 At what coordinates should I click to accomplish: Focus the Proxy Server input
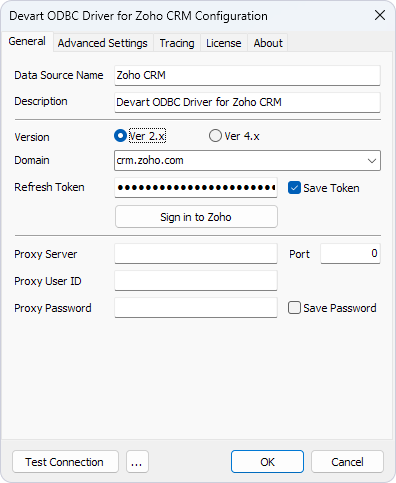point(196,254)
